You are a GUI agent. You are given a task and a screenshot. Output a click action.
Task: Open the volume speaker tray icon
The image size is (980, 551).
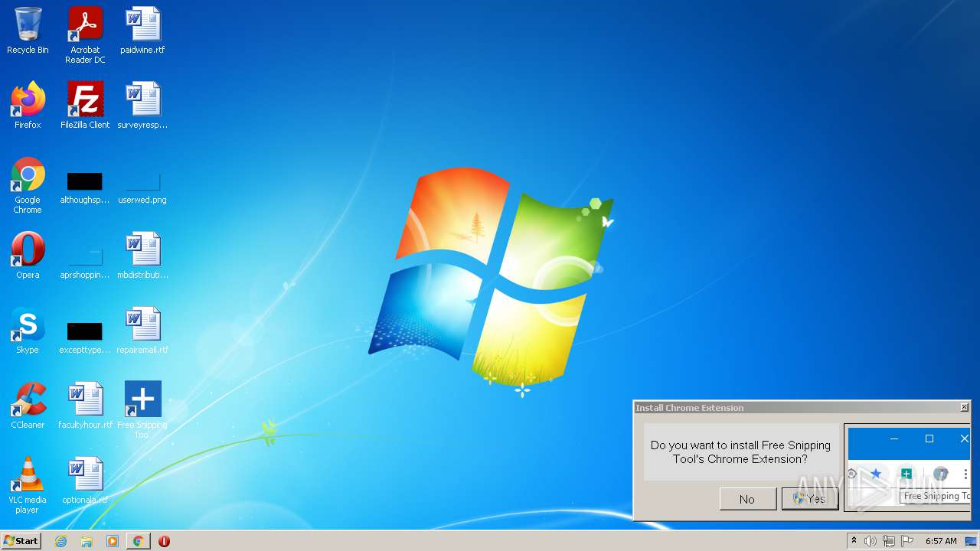[x=871, y=541]
